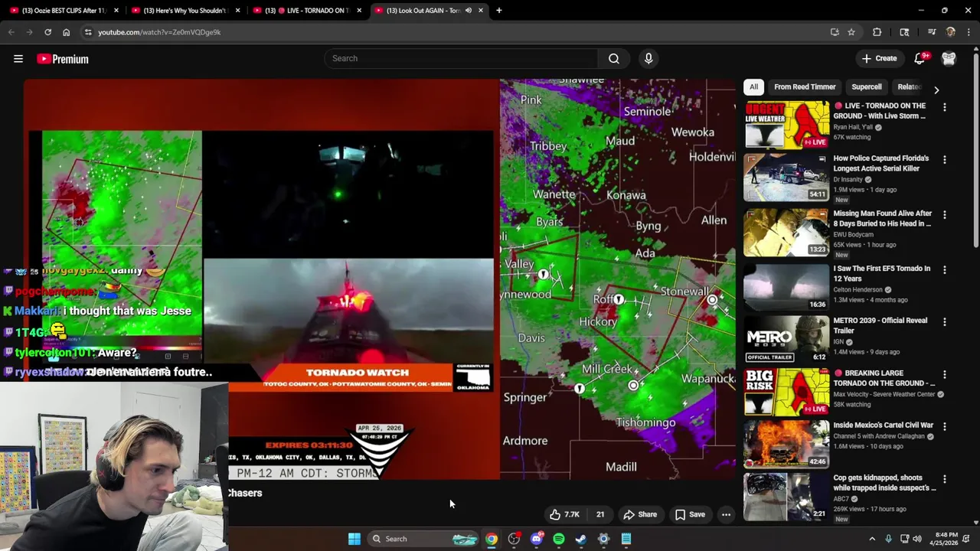Open the clock showing 8:48 PM

click(946, 539)
